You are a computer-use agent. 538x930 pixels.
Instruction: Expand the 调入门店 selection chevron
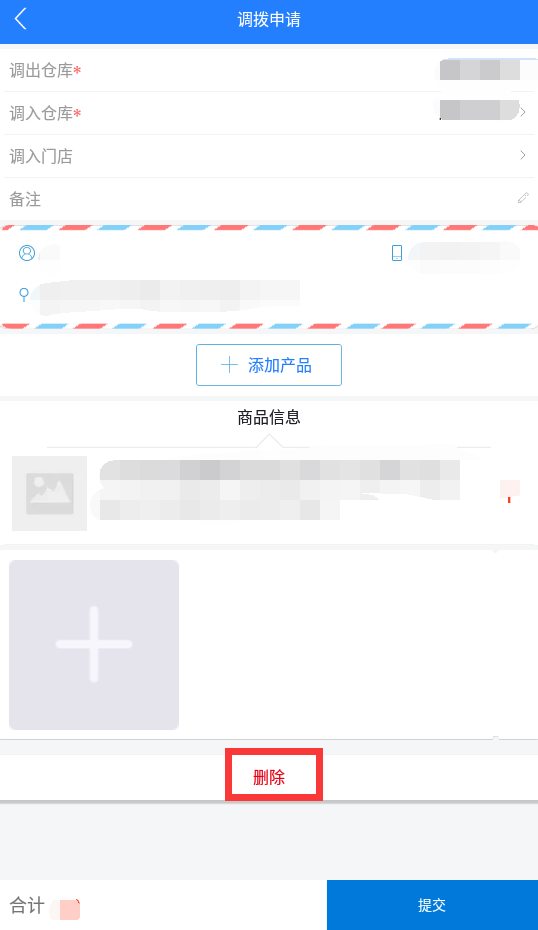click(x=523, y=155)
